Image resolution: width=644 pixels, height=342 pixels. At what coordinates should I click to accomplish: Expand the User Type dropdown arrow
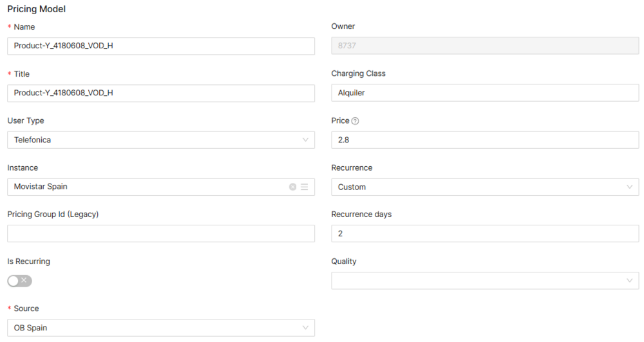coord(305,140)
